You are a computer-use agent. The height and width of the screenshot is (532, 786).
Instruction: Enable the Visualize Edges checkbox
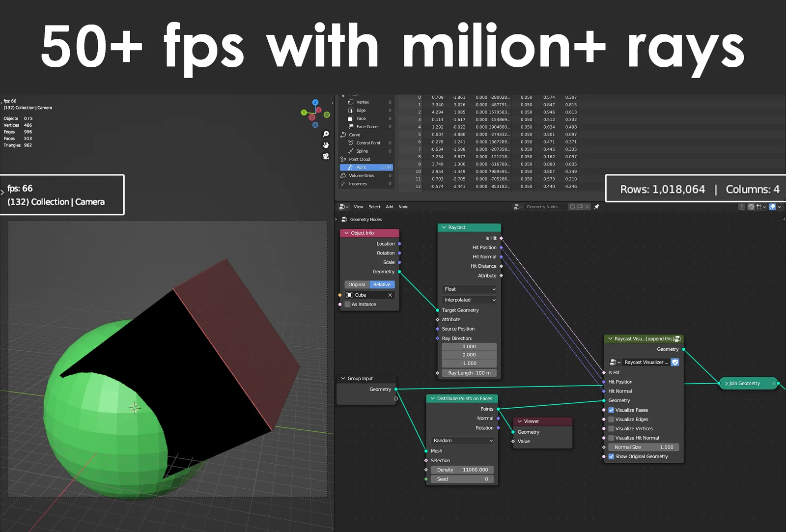tap(611, 419)
